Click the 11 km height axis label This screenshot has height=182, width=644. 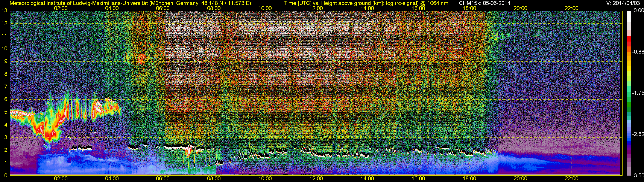5,36
